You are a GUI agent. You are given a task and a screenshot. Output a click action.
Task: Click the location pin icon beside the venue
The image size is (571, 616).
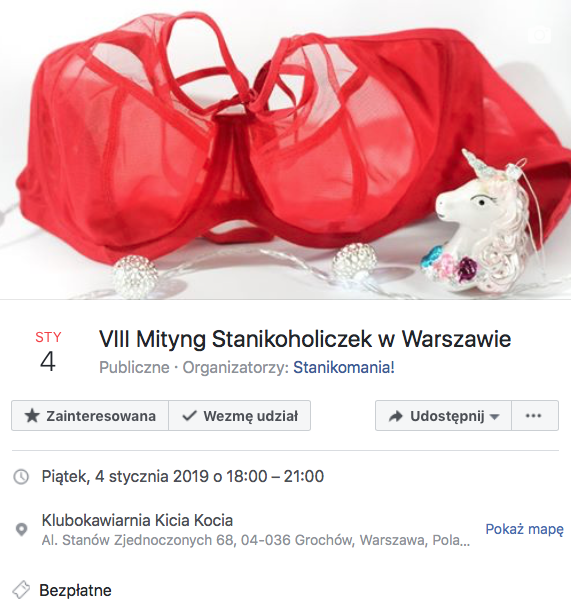[22, 530]
